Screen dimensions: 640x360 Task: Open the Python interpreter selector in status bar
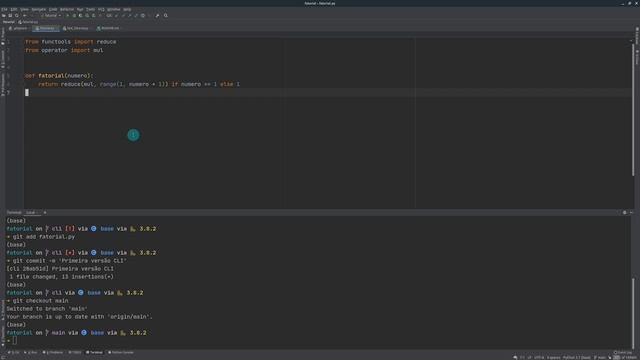(577, 358)
